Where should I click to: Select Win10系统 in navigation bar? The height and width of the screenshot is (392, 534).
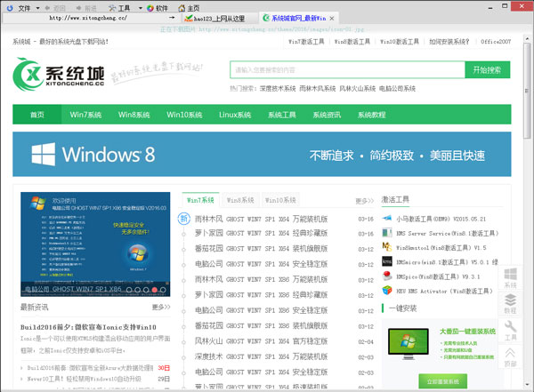[184, 115]
